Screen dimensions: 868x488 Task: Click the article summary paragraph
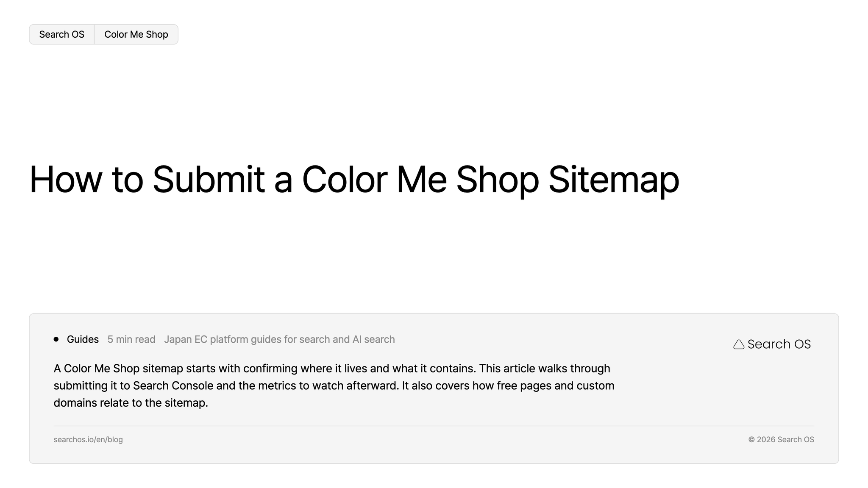click(334, 385)
